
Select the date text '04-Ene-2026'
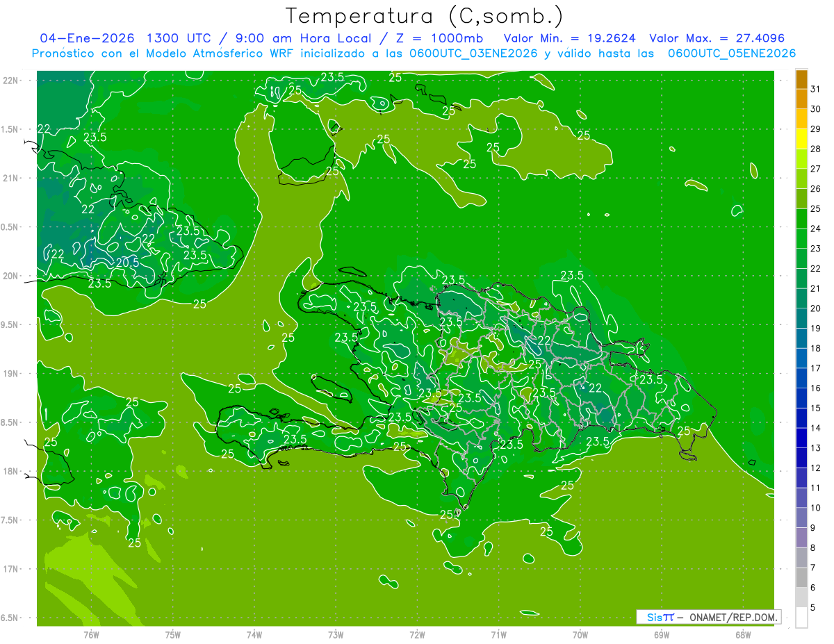(x=86, y=38)
